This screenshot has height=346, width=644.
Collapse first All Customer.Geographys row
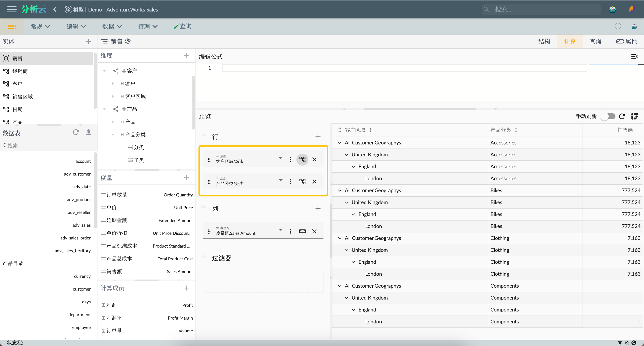(339, 143)
